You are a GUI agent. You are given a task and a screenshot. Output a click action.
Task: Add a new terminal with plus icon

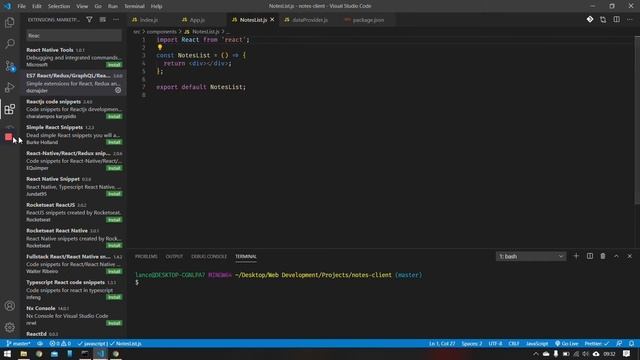point(576,256)
